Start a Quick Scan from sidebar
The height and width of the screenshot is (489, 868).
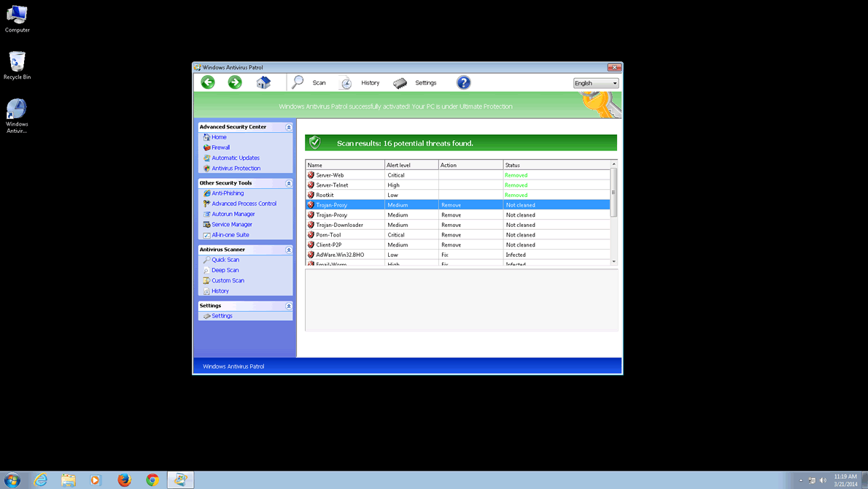point(225,260)
